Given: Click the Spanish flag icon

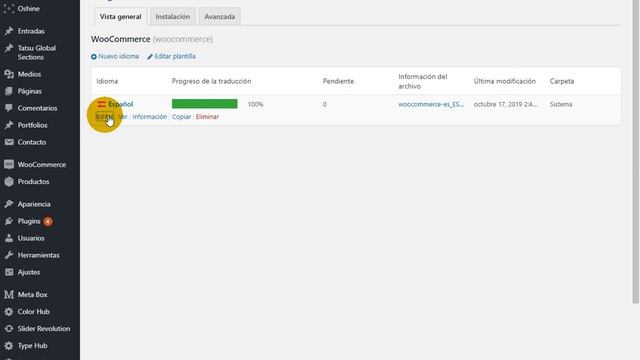Looking at the screenshot, I should (101, 104).
